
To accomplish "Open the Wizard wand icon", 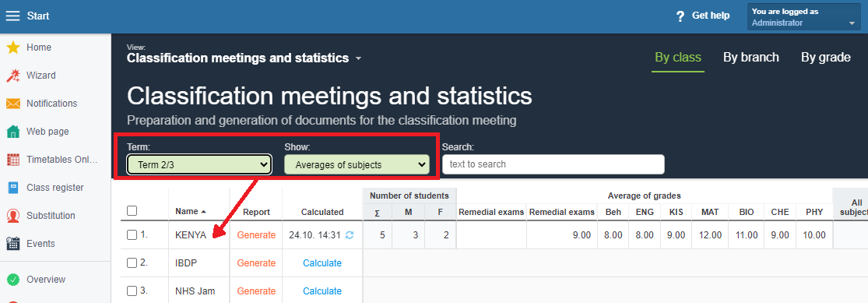I will 12,76.
